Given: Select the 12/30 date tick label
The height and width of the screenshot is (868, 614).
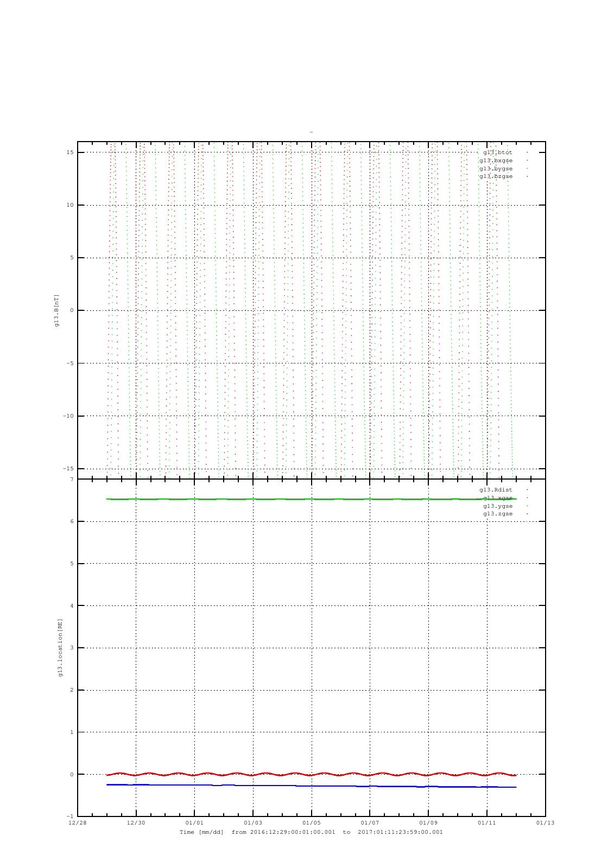Looking at the screenshot, I should click(136, 823).
